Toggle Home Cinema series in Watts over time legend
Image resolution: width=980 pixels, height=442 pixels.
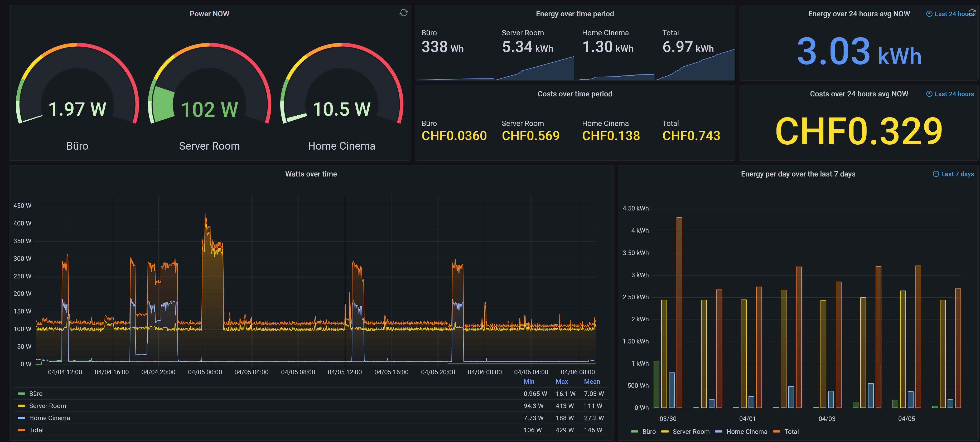click(x=50, y=418)
